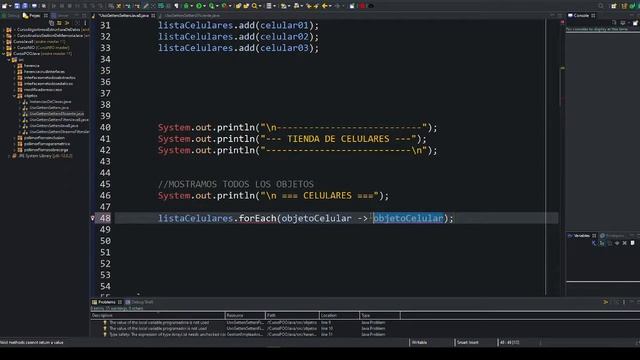Click the comment MOSTRAMOS TODOS LOS OBJETOS
640x360 pixels.
[236, 184]
